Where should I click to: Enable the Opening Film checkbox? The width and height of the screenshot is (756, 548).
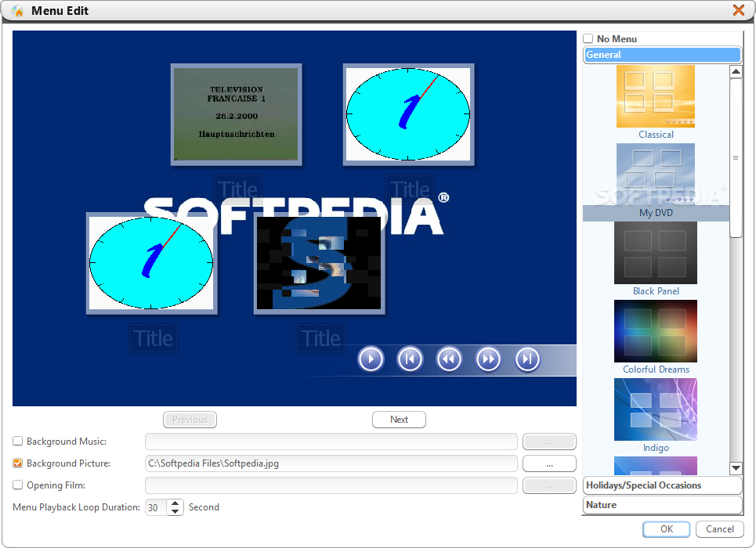[17, 485]
